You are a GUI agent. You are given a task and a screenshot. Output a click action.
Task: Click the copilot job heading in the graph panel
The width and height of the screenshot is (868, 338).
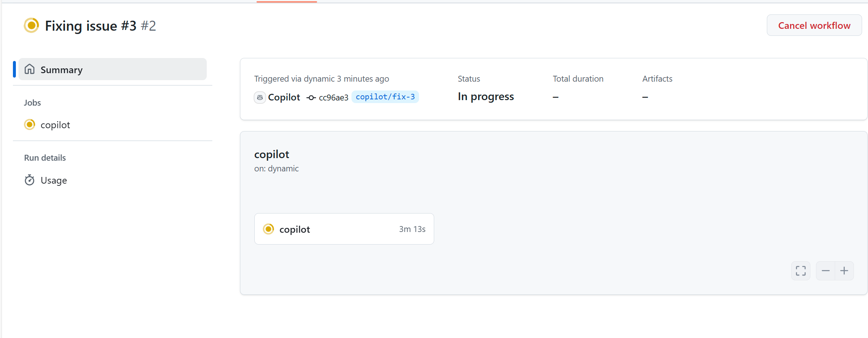[x=272, y=154]
